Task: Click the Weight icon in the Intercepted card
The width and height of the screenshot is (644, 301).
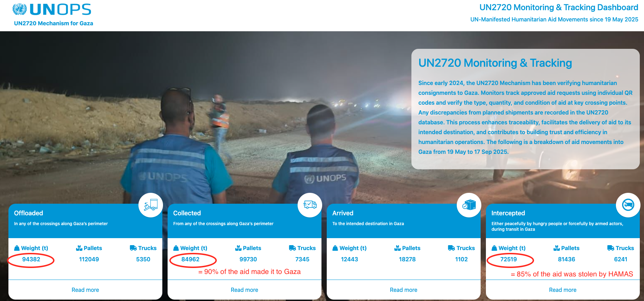Action: click(494, 248)
